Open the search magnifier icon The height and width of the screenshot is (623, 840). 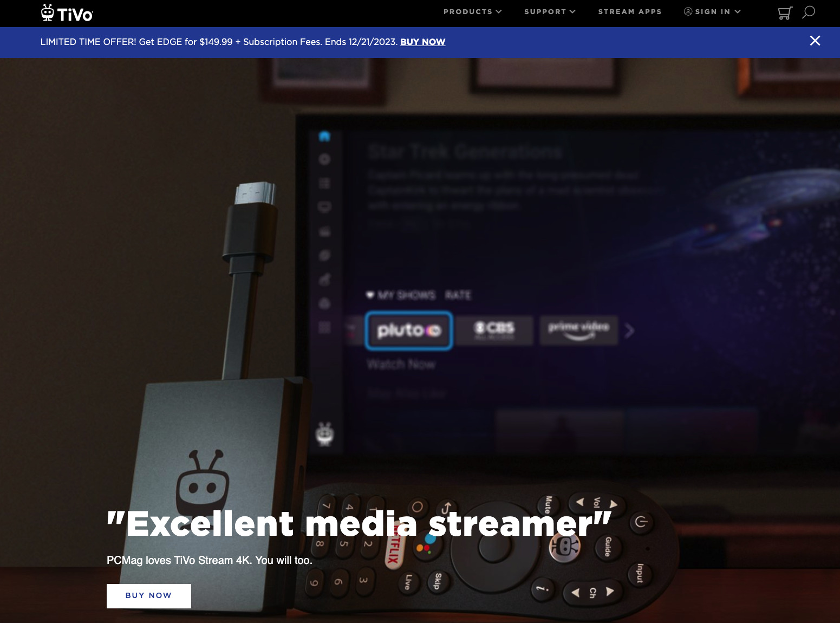click(x=809, y=12)
